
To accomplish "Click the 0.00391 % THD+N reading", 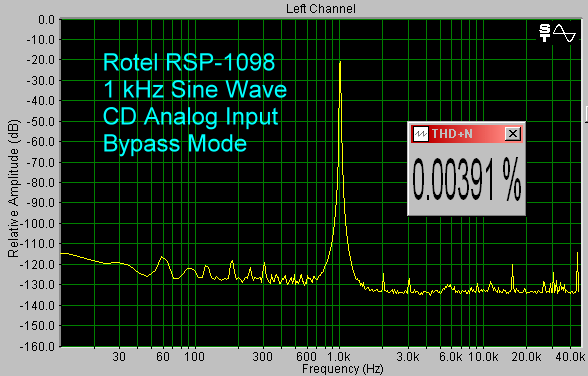I will (466, 180).
